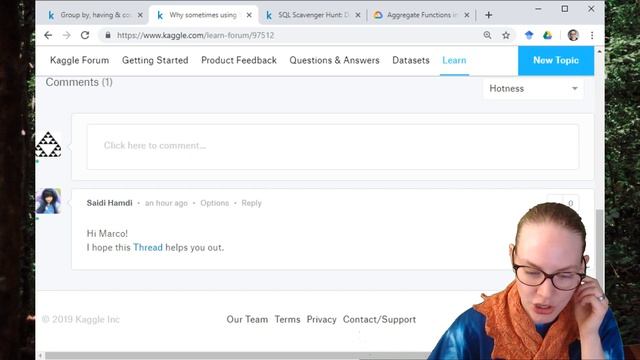The height and width of the screenshot is (360, 640).
Task: Open the Our Team footer link
Action: coord(247,320)
